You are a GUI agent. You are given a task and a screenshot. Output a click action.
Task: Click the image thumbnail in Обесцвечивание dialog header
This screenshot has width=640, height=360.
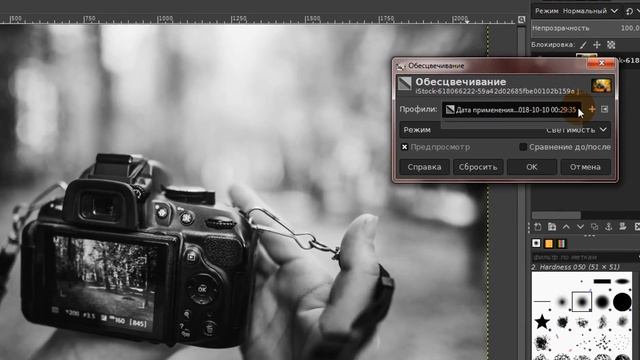(601, 85)
